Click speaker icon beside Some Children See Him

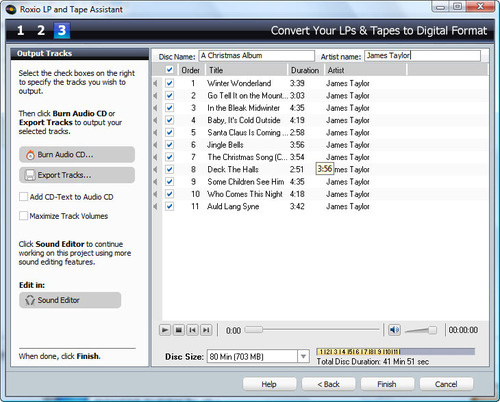pyautogui.click(x=156, y=182)
